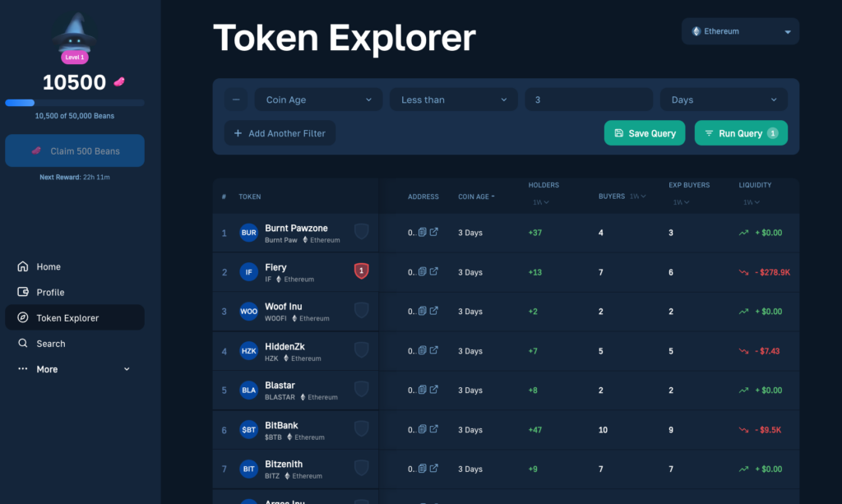Change the Holders timeframe dropdown
Screen dimensions: 842x504
541,202
